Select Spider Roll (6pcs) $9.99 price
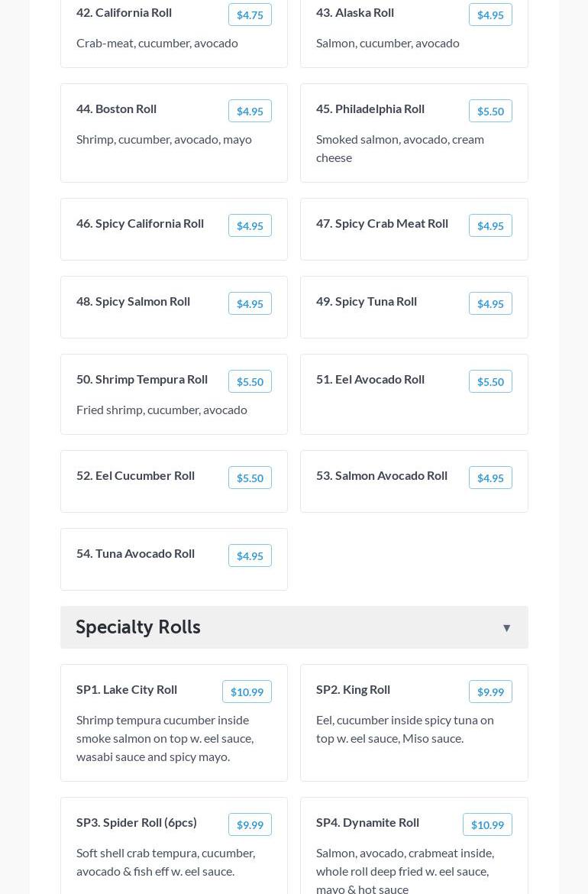The width and height of the screenshot is (588, 894). [250, 825]
